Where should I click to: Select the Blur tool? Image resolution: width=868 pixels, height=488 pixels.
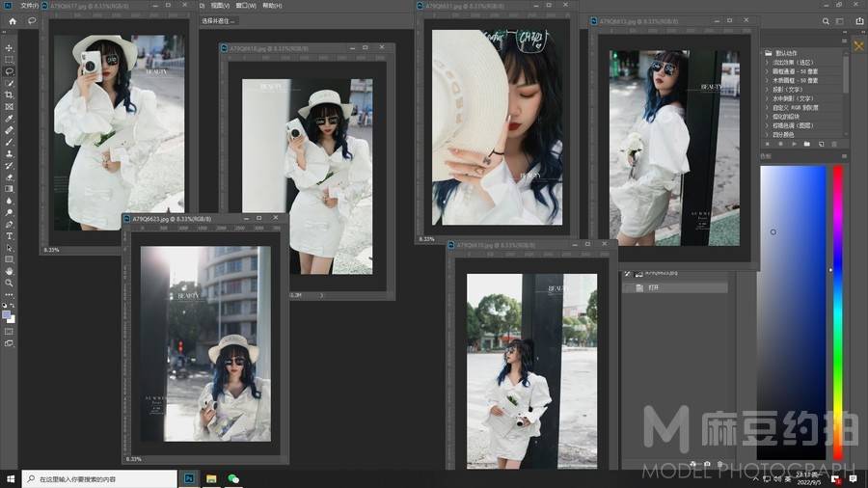pos(9,201)
